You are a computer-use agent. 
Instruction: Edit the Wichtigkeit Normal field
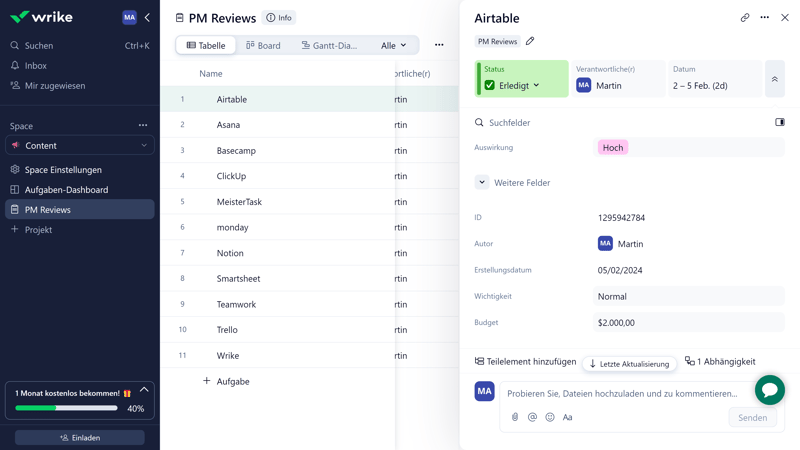point(689,296)
